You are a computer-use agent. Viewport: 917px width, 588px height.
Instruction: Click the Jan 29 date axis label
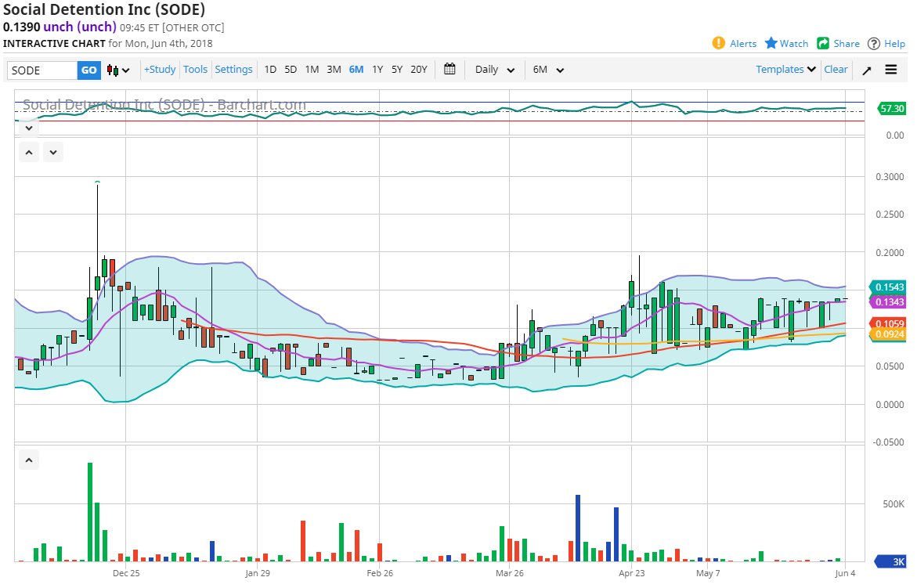(x=258, y=573)
